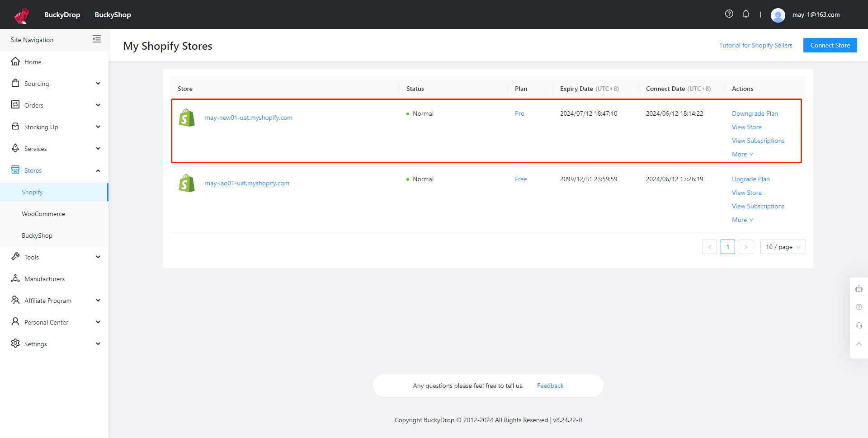The image size is (868, 438).
Task: Click Shopify logo for may-new01-uat store
Action: click(x=187, y=118)
